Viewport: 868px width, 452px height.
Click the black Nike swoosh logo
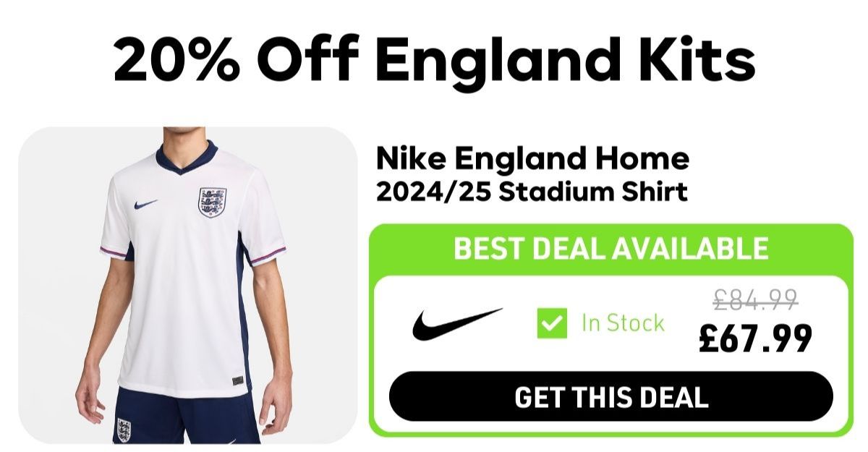tap(457, 323)
